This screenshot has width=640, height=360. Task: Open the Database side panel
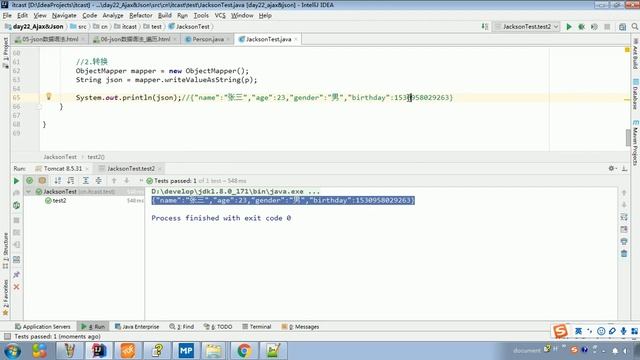(x=636, y=94)
